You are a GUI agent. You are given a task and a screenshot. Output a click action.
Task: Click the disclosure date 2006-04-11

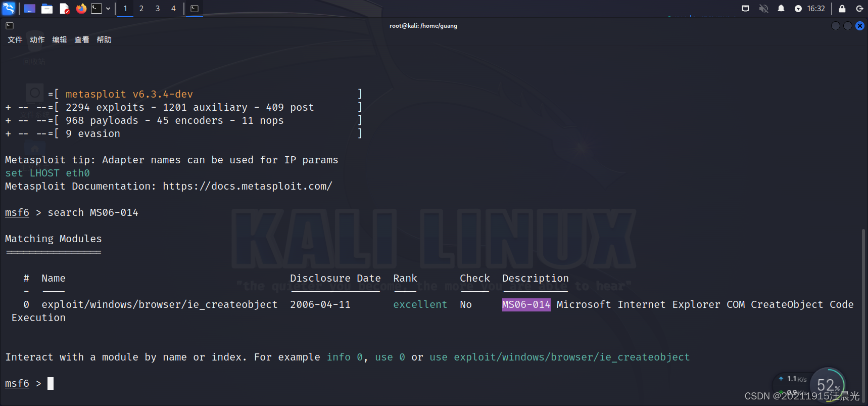[x=320, y=304]
